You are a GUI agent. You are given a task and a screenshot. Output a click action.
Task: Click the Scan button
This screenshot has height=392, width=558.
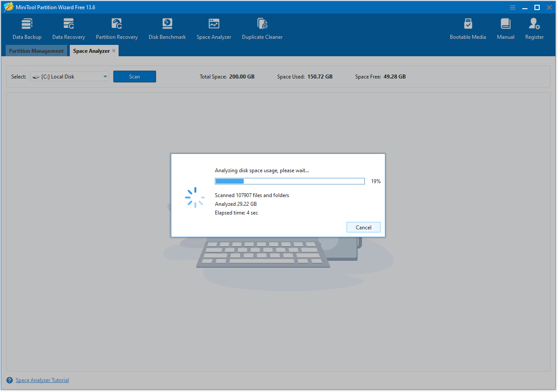coord(135,77)
